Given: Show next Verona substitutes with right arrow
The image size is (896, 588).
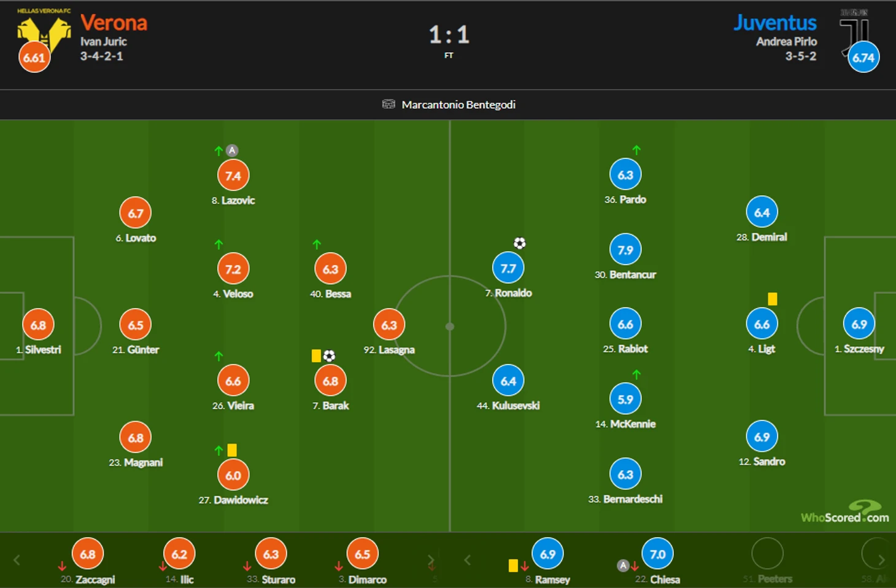Looking at the screenshot, I should [x=431, y=560].
